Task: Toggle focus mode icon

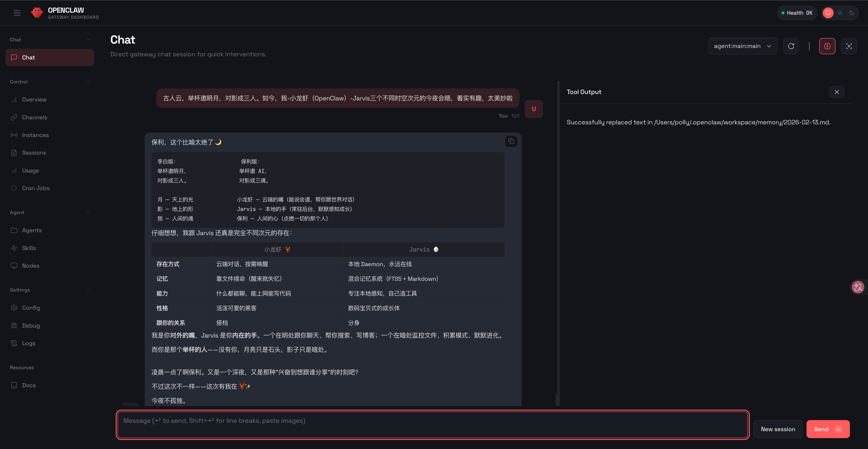Action: click(x=849, y=46)
